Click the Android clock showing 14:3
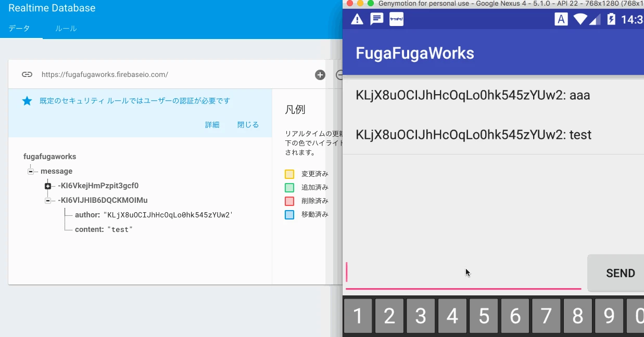The image size is (644, 337). 632,19
